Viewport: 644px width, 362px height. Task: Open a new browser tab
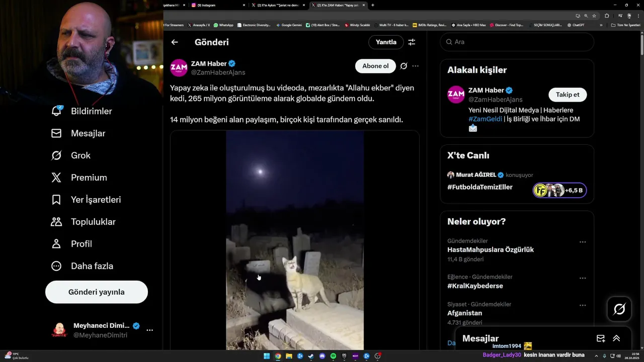[x=372, y=5]
